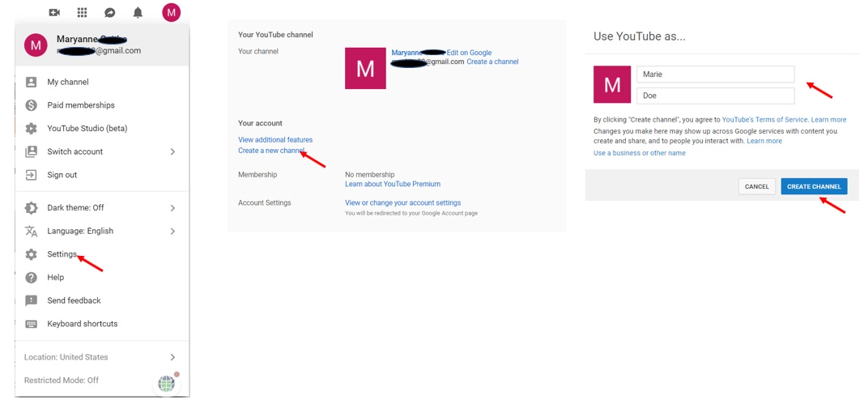Image resolution: width=868 pixels, height=413 pixels.
Task: Click the large M channel thumbnail in settings
Action: click(x=365, y=68)
